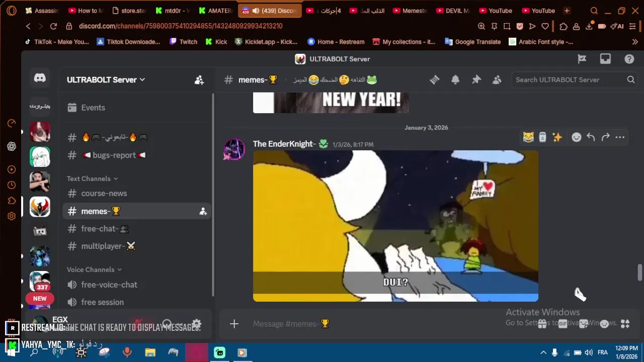Open File Explorer in taskbar
Screen dimensions: 644x362
(150, 352)
